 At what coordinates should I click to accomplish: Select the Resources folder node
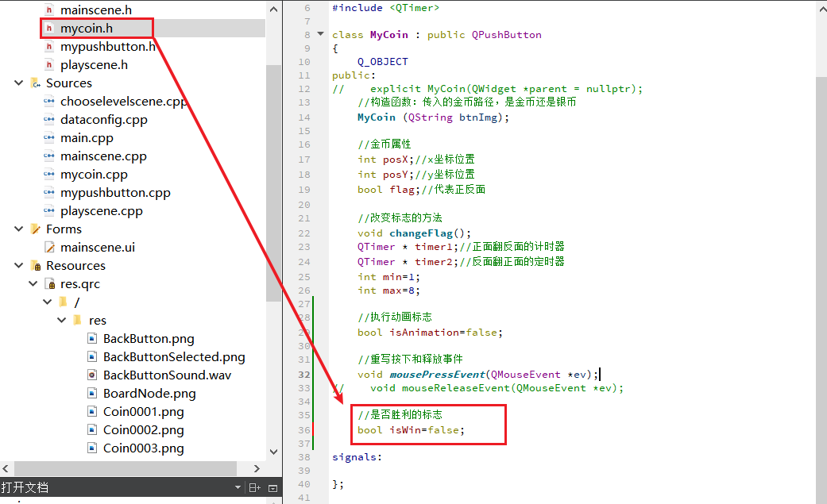75,265
